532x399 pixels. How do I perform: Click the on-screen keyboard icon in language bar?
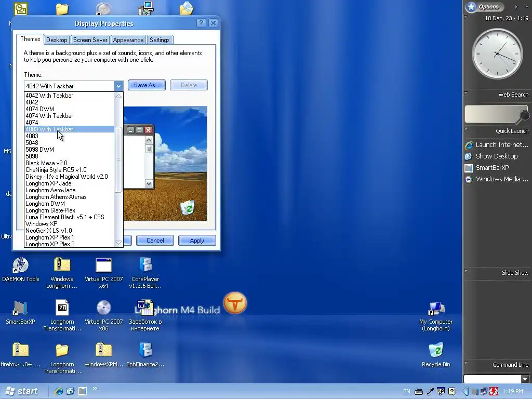click(419, 392)
